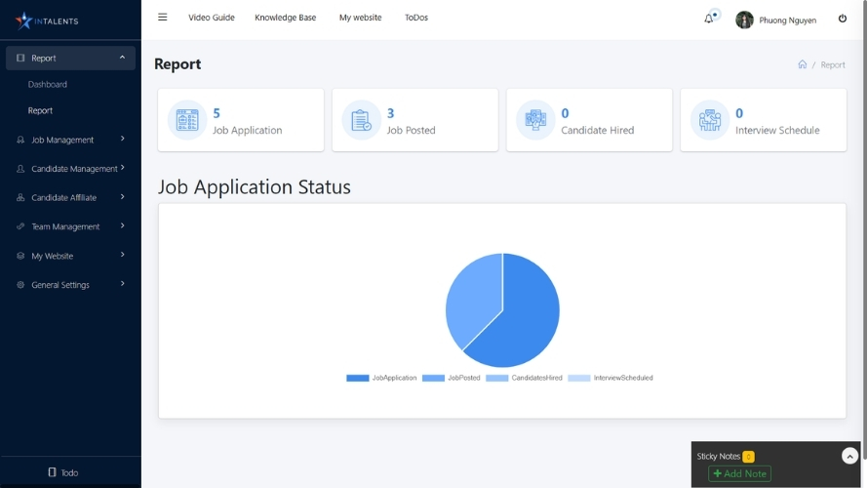
Task: Open Phuong Nguyen profile avatar
Action: coord(744,20)
